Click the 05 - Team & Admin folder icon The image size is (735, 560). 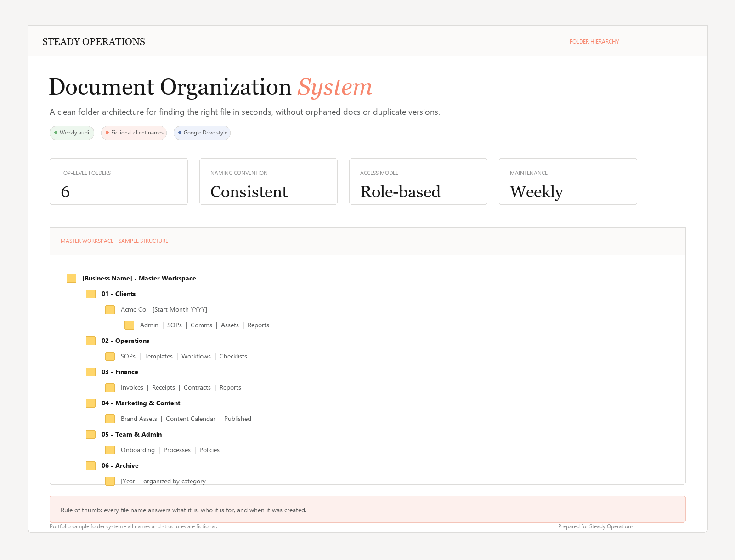coord(90,434)
